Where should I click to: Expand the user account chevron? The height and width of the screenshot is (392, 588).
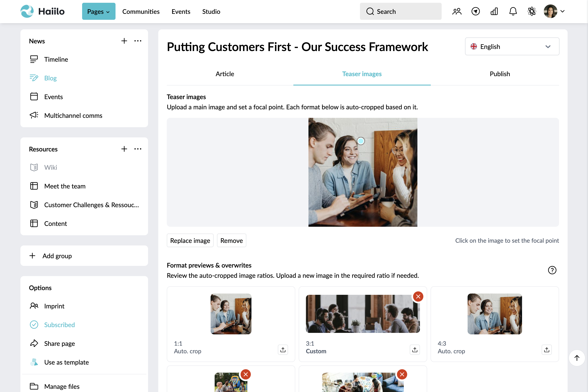pyautogui.click(x=562, y=11)
